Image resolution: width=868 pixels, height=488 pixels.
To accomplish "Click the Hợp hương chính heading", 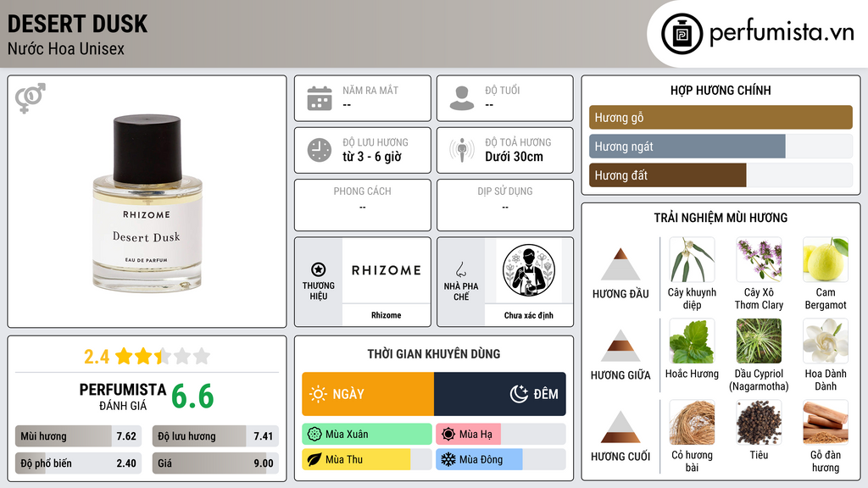I will [721, 90].
